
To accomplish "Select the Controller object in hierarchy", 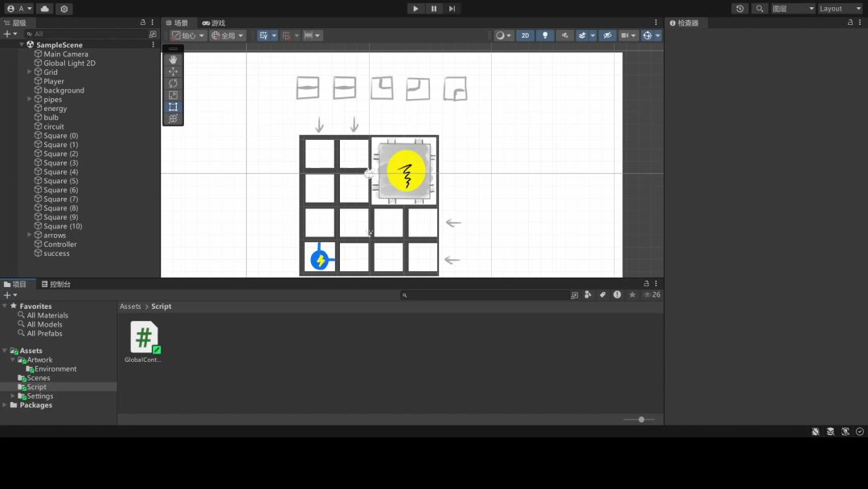I will pyautogui.click(x=60, y=244).
